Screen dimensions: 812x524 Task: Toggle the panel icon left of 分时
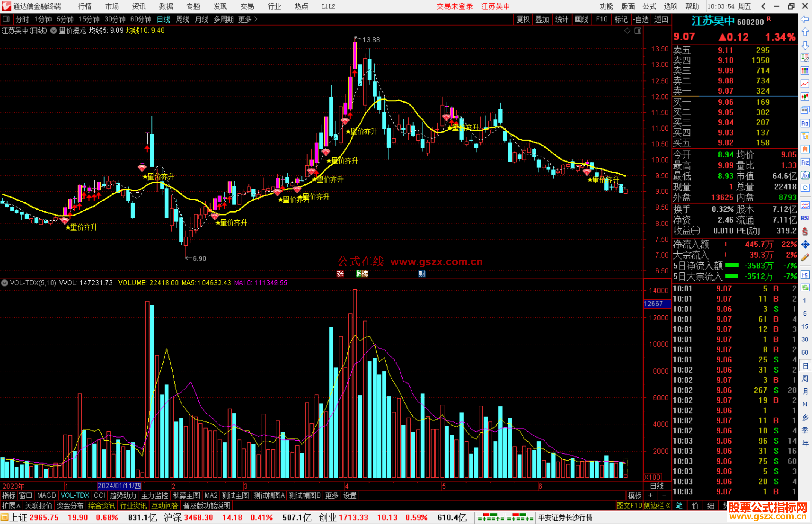[6, 19]
